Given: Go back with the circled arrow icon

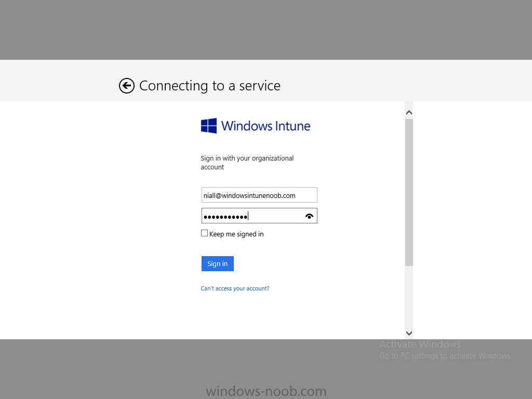Looking at the screenshot, I should [127, 86].
